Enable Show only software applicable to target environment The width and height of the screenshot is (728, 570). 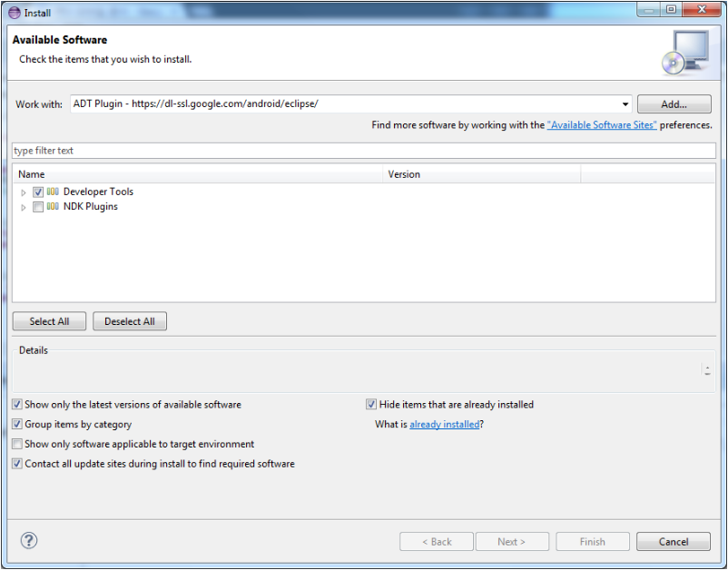point(17,445)
